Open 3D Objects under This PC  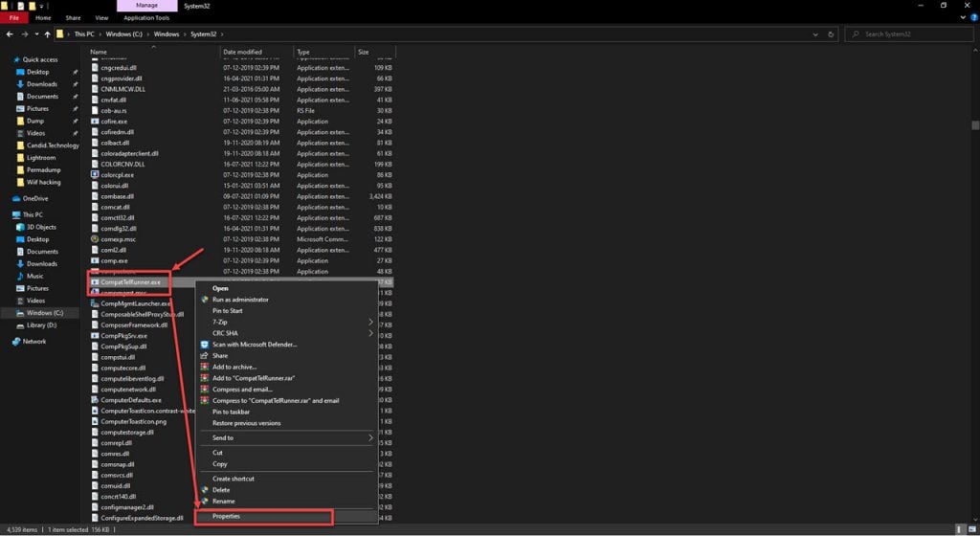pos(40,228)
